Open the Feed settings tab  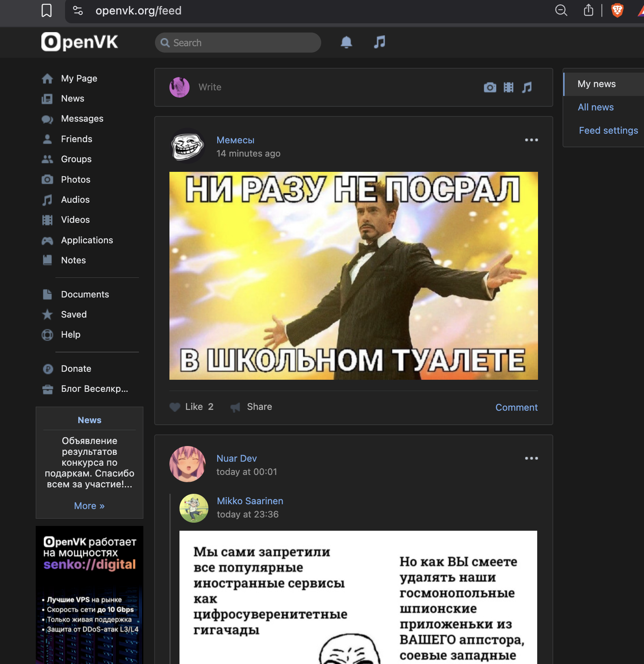click(x=608, y=131)
